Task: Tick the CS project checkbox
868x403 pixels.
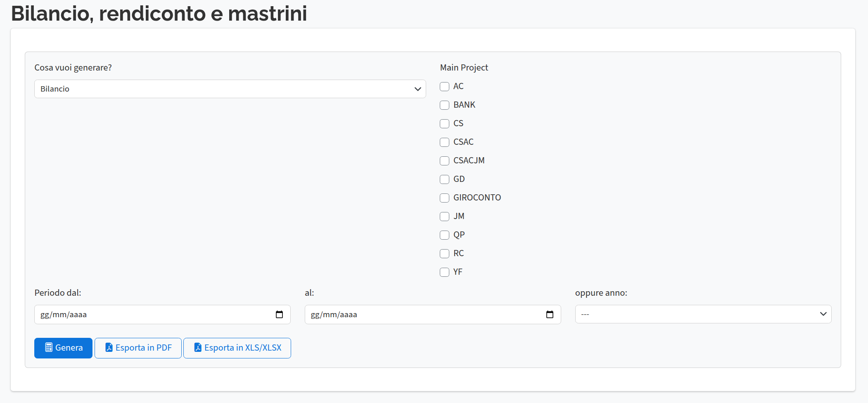Action: coord(444,124)
